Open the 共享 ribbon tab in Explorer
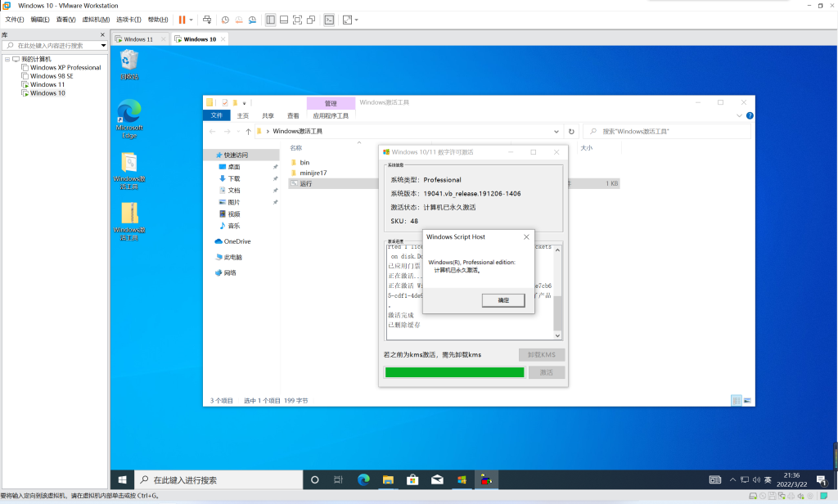The image size is (838, 504). click(268, 115)
